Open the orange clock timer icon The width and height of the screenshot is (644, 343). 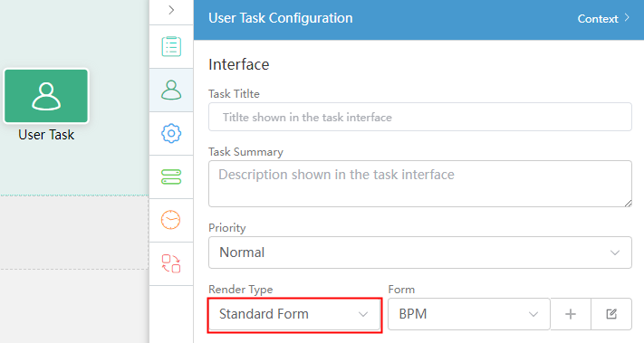(171, 220)
